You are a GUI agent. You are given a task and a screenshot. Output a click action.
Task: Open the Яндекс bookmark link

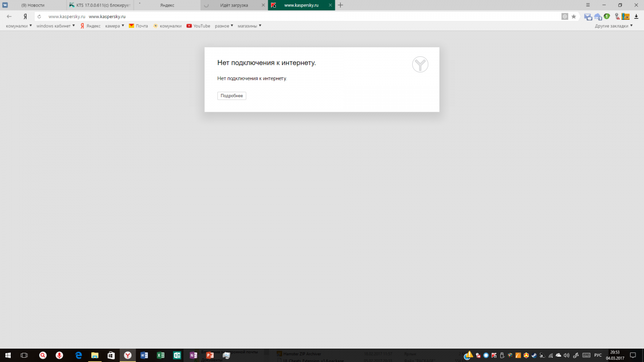(90, 26)
